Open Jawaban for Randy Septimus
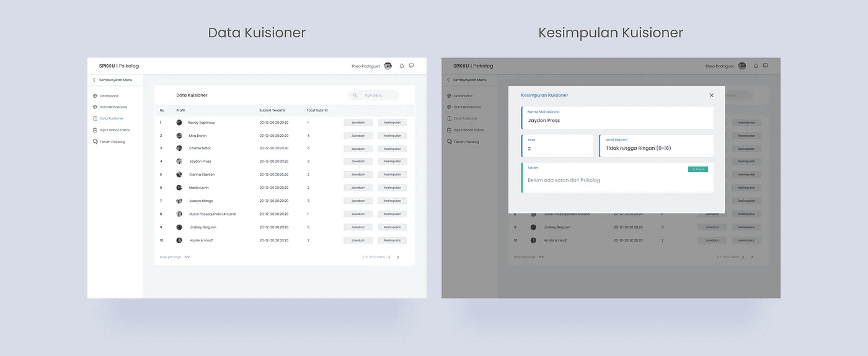The width and height of the screenshot is (868, 356). (358, 123)
